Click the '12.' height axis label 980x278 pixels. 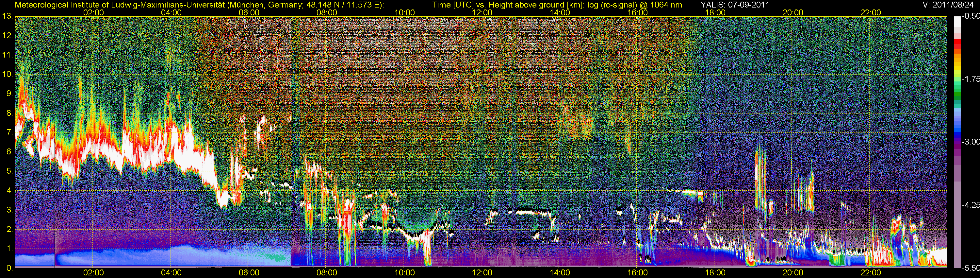(x=7, y=36)
